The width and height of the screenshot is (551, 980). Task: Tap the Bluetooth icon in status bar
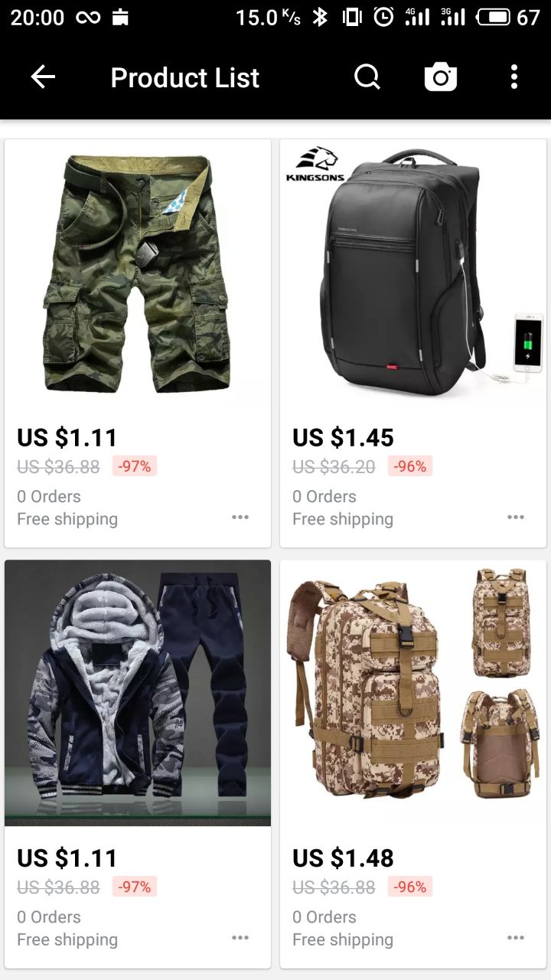[x=320, y=17]
